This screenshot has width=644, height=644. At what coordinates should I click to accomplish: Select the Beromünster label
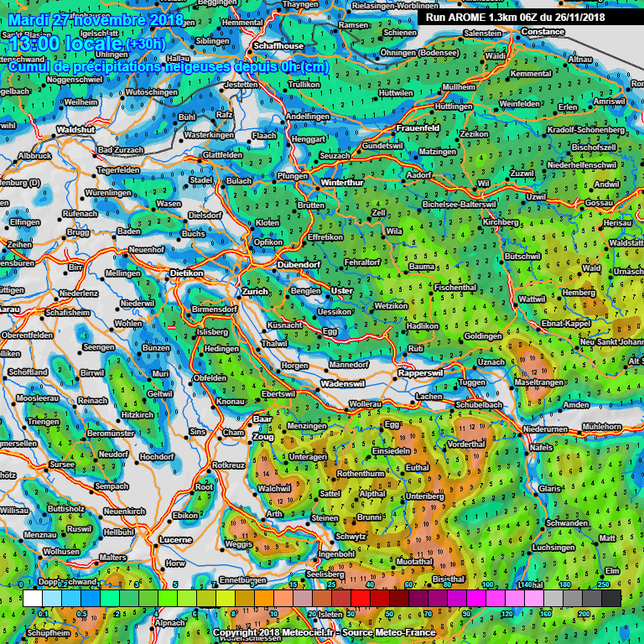(111, 434)
